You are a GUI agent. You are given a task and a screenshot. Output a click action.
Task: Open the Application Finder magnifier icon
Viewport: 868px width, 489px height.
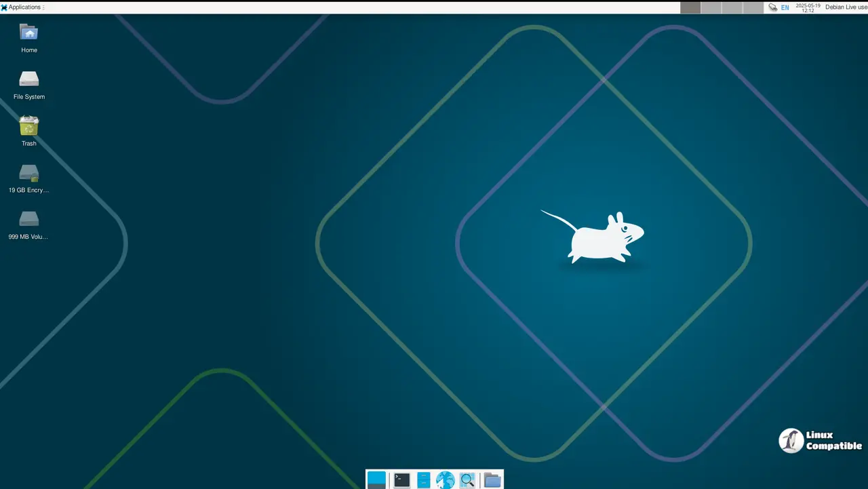[x=467, y=480]
